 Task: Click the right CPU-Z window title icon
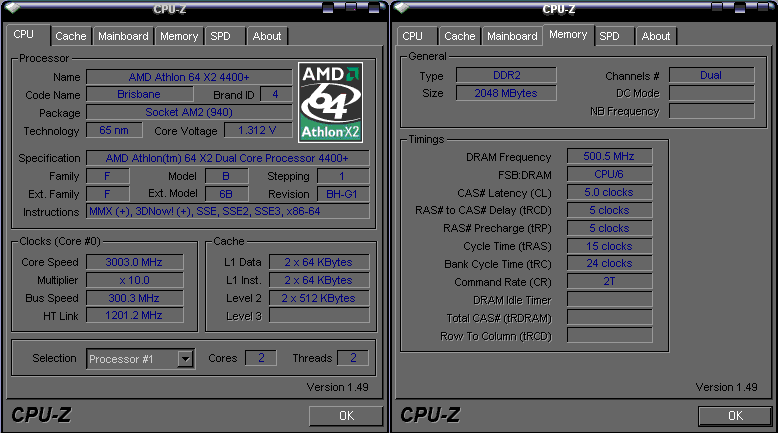click(401, 8)
